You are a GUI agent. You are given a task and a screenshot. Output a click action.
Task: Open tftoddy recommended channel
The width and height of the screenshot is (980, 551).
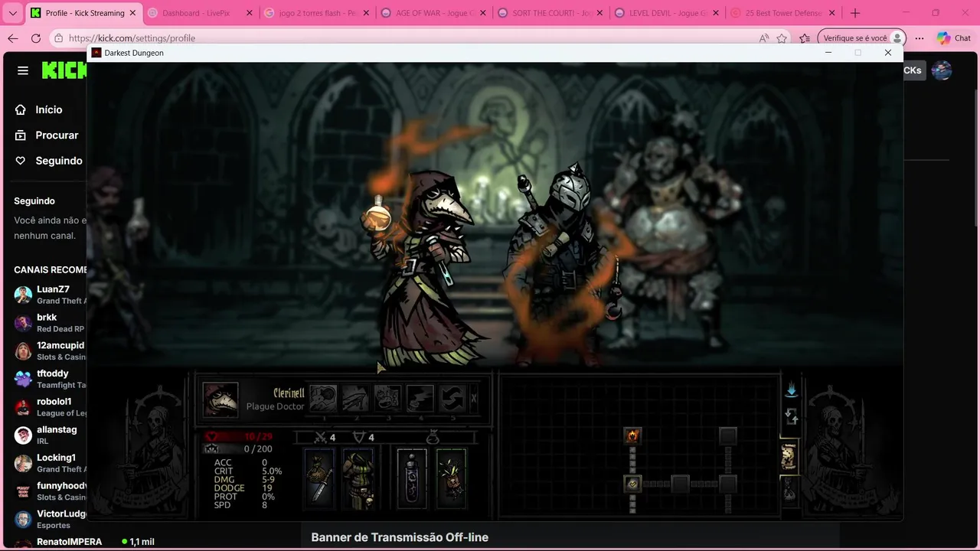[50, 379]
